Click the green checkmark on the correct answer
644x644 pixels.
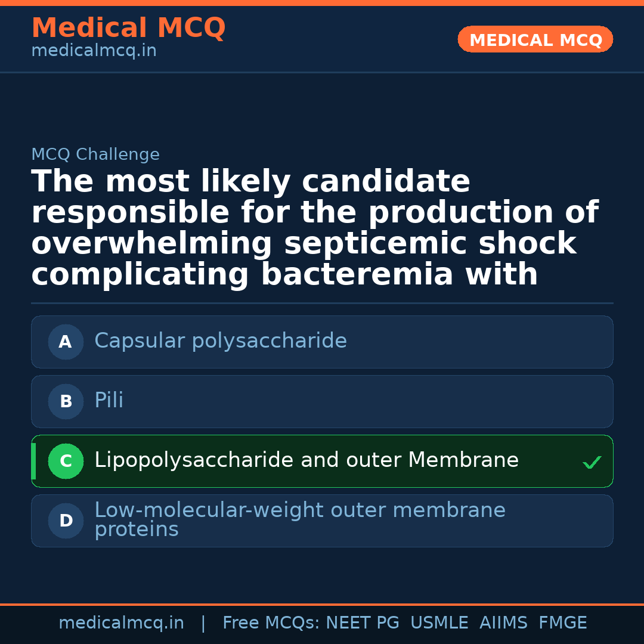(592, 462)
